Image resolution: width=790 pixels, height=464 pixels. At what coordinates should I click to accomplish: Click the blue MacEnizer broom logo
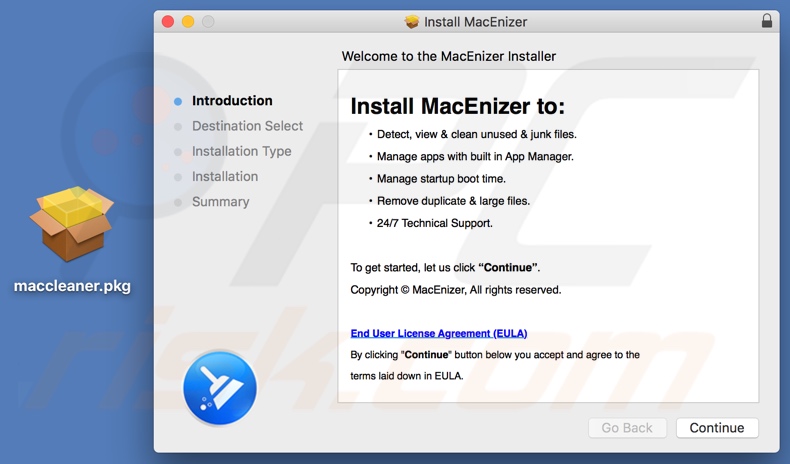tap(220, 388)
